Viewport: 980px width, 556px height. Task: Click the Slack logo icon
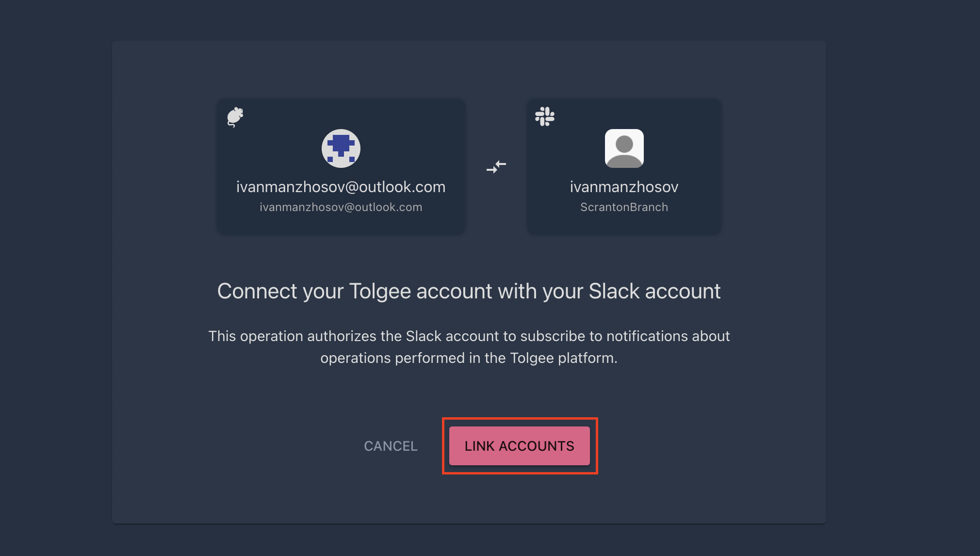[x=545, y=116]
